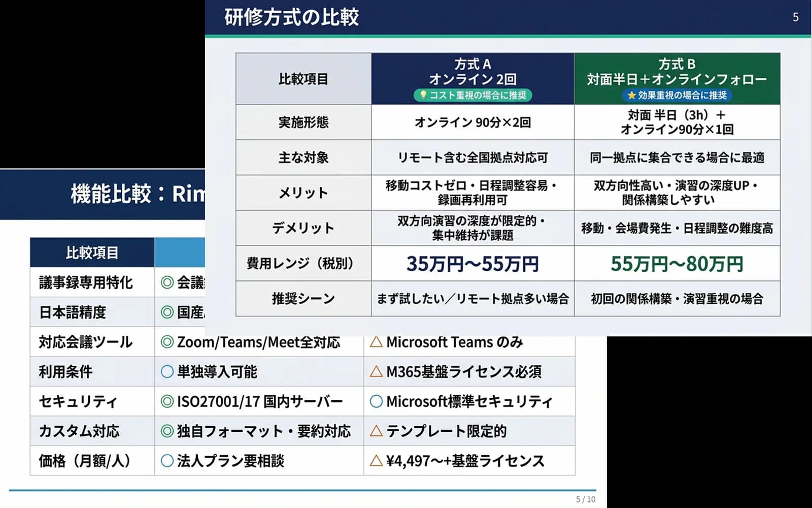Screen dimensions: 812x508
Task: Click the cell △ M365基盤ライセンス必須
Action: (469, 371)
